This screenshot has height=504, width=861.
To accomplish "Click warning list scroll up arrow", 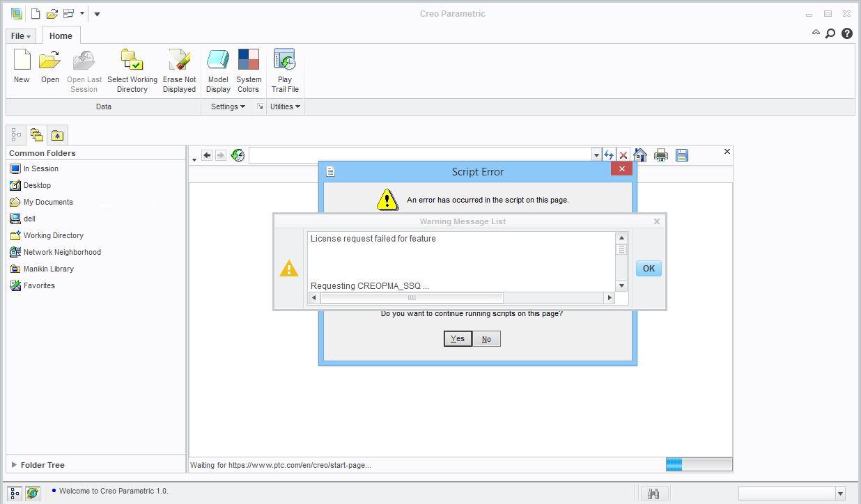I will pos(622,238).
